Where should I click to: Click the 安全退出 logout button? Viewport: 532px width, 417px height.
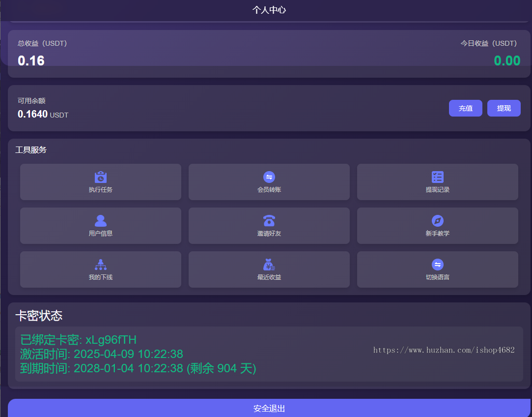point(269,408)
